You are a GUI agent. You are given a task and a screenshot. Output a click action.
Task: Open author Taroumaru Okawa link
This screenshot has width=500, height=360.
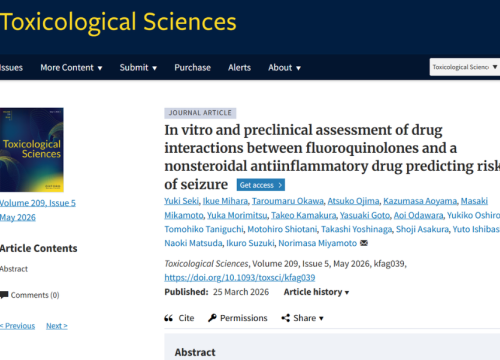point(288,201)
